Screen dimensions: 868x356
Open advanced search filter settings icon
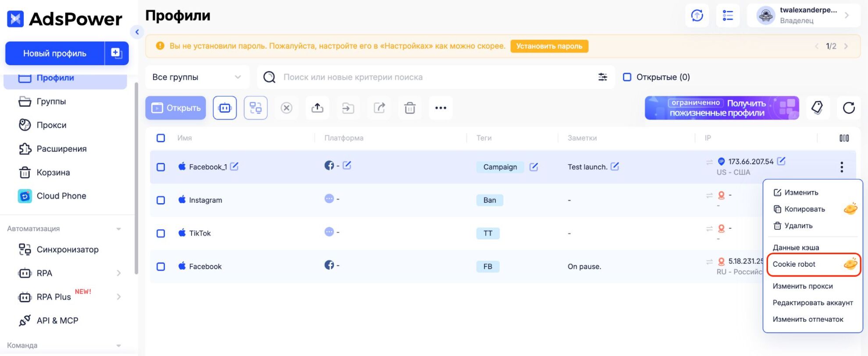[x=603, y=77]
